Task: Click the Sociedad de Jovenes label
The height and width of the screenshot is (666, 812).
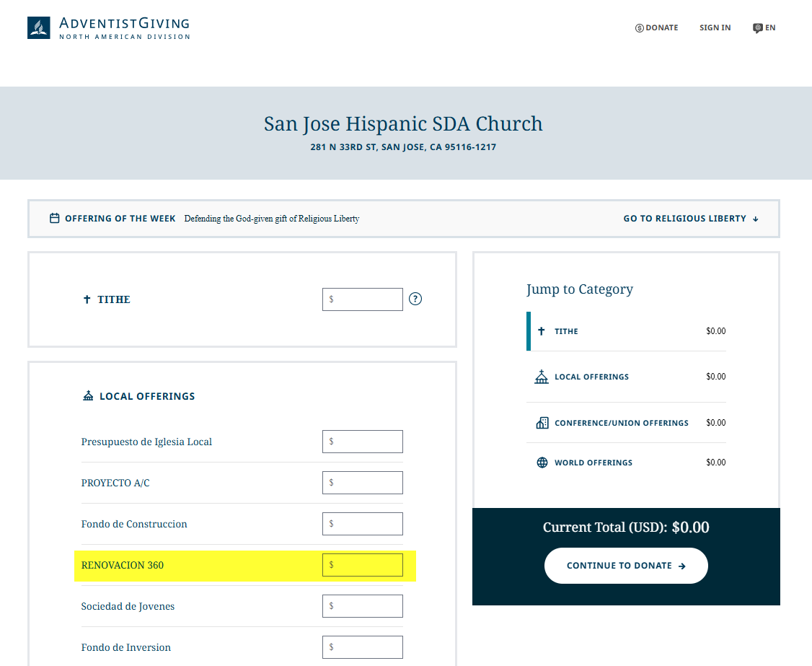Action: pyautogui.click(x=128, y=606)
